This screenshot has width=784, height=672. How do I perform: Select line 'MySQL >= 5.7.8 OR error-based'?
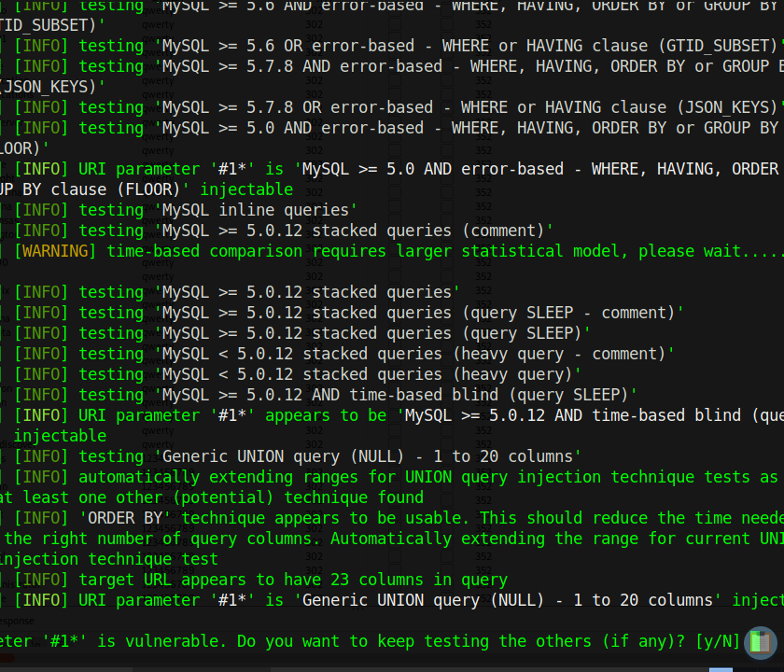pyautogui.click(x=392, y=107)
